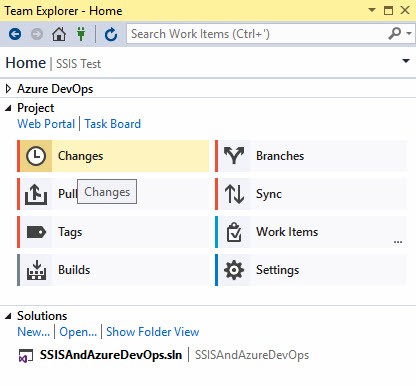Open the Home page dropdown arrow
The width and height of the screenshot is (416, 386).
coord(406,61)
